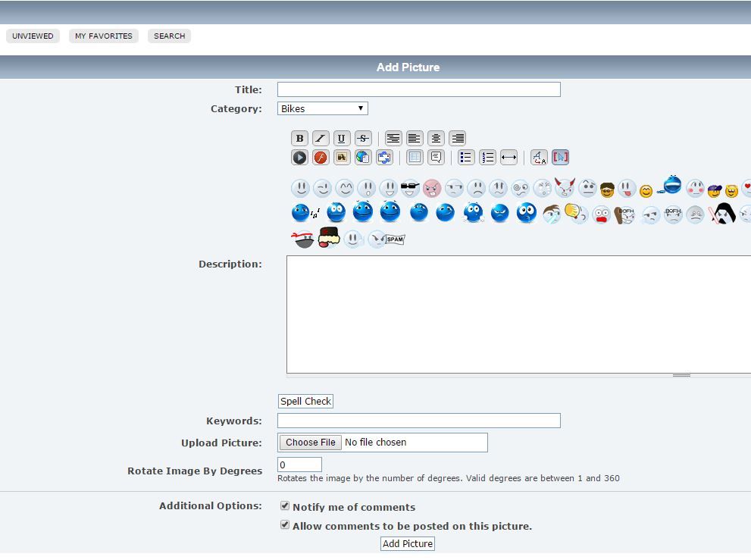Screen dimensions: 751x560
Task: Insert table icon in toolbar
Action: (x=415, y=157)
